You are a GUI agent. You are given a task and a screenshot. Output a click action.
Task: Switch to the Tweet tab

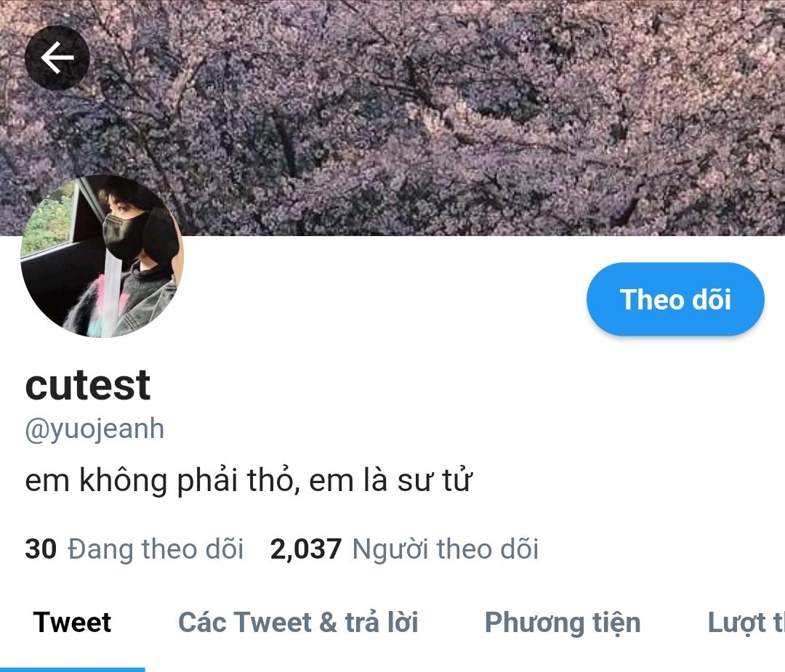72,623
